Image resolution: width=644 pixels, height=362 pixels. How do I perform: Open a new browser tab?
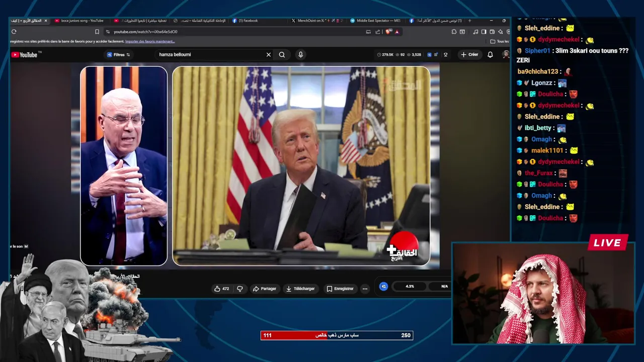click(x=469, y=21)
